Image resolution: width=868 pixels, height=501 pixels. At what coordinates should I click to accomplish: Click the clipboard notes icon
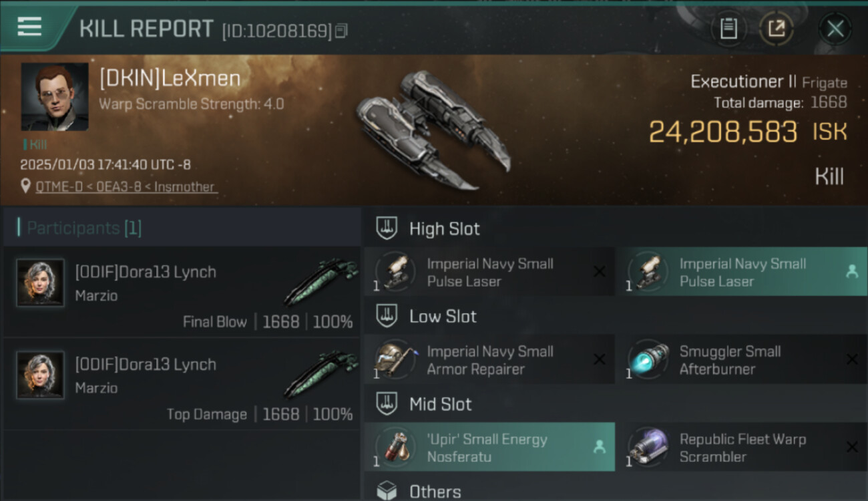tap(728, 29)
